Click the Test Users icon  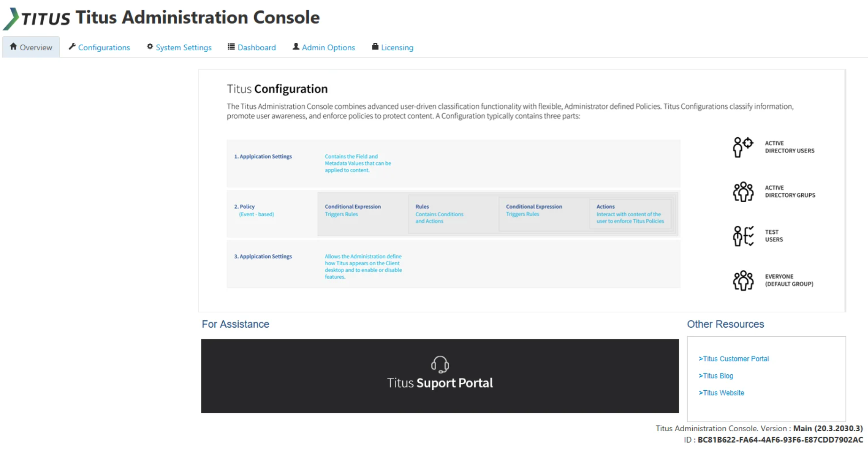click(x=743, y=236)
